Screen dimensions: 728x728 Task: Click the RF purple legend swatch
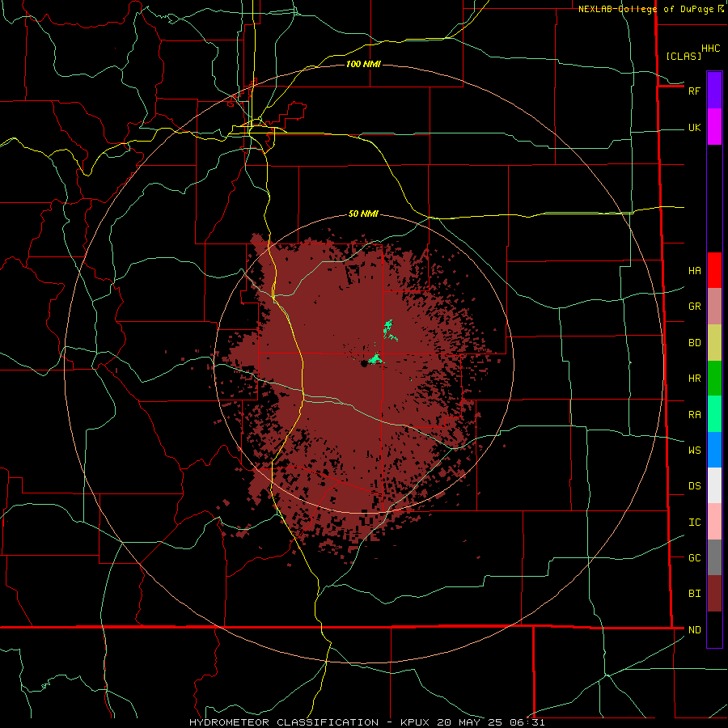(714, 91)
